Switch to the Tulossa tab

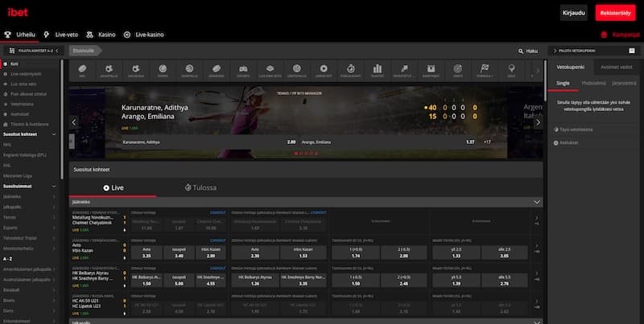[x=200, y=188]
